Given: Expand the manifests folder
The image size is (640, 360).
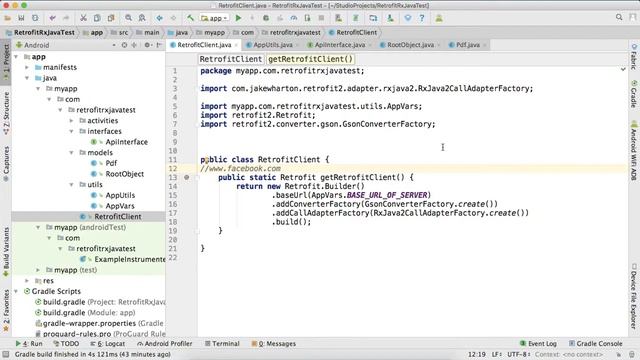Looking at the screenshot, I should pyautogui.click(x=27, y=67).
